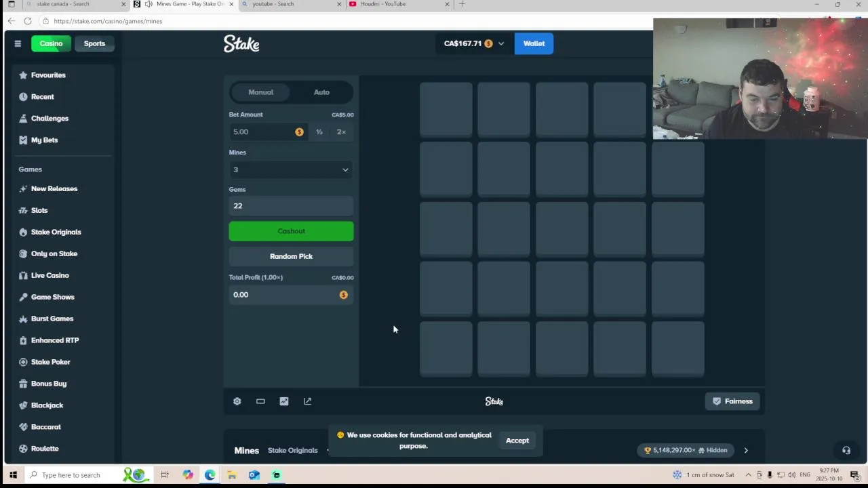Halve the bet with ½ button
The height and width of the screenshot is (488, 868).
pos(319,132)
